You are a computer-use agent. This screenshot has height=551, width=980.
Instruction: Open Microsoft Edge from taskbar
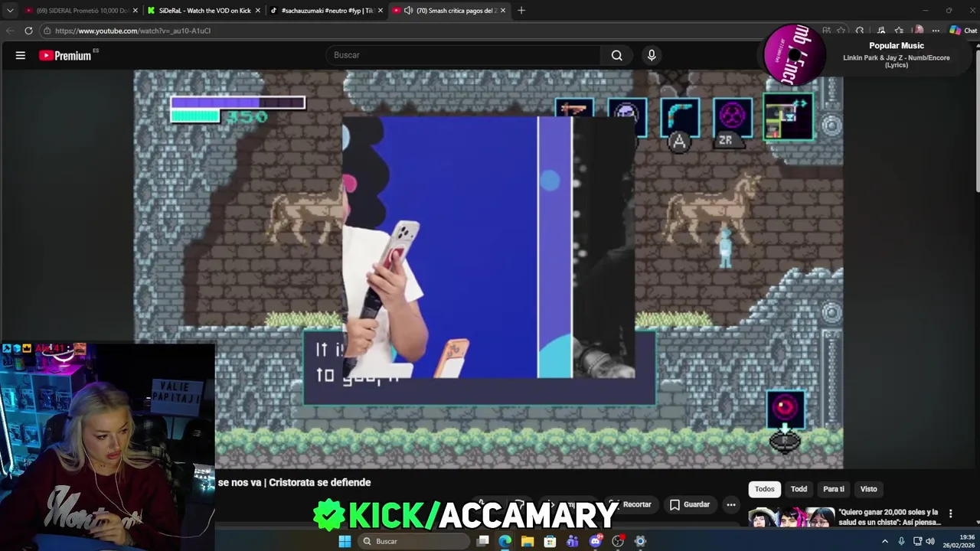[505, 541]
